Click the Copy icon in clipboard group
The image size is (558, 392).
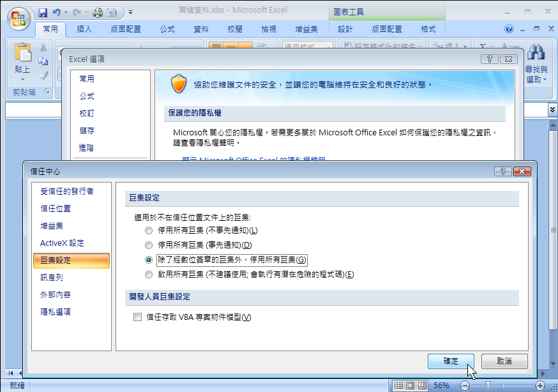coord(43,61)
